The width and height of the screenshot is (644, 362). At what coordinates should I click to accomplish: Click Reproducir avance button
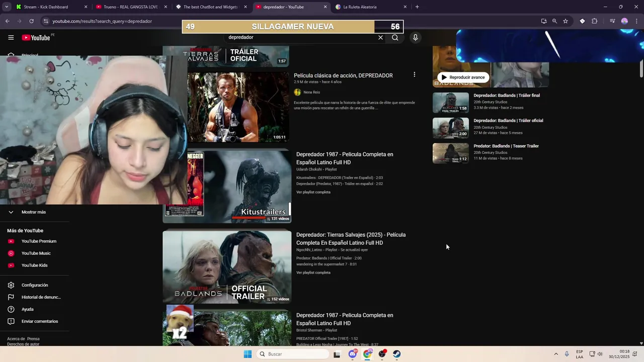(x=463, y=77)
